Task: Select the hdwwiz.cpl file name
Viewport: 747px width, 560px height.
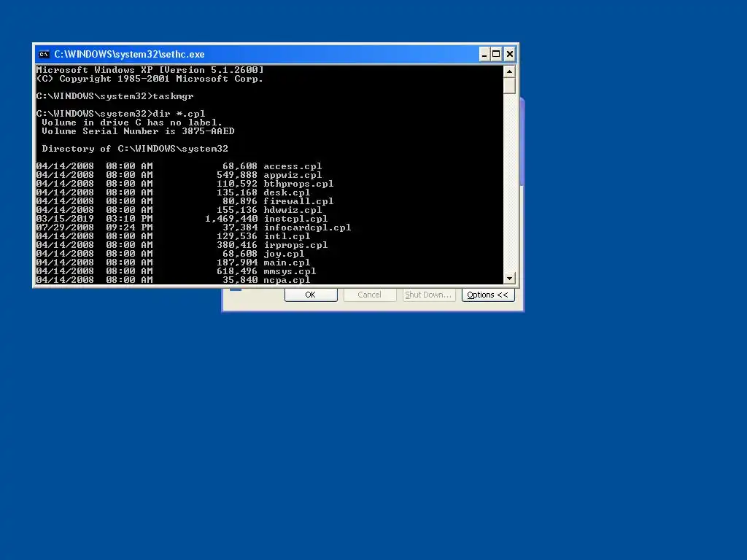Action: (x=293, y=210)
